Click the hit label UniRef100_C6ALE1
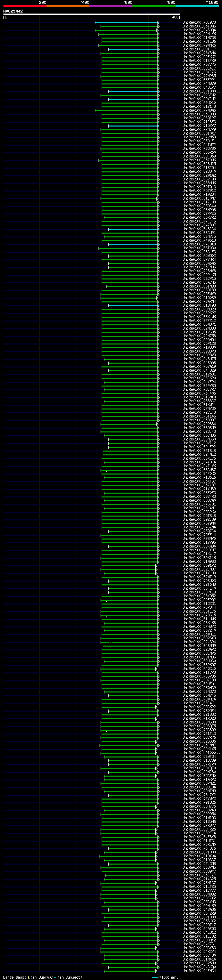The width and height of the screenshot is (222, 980). (199, 141)
